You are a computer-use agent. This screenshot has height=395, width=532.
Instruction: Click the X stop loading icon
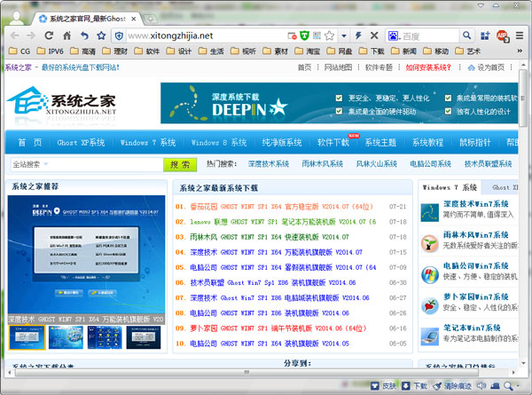point(374,36)
